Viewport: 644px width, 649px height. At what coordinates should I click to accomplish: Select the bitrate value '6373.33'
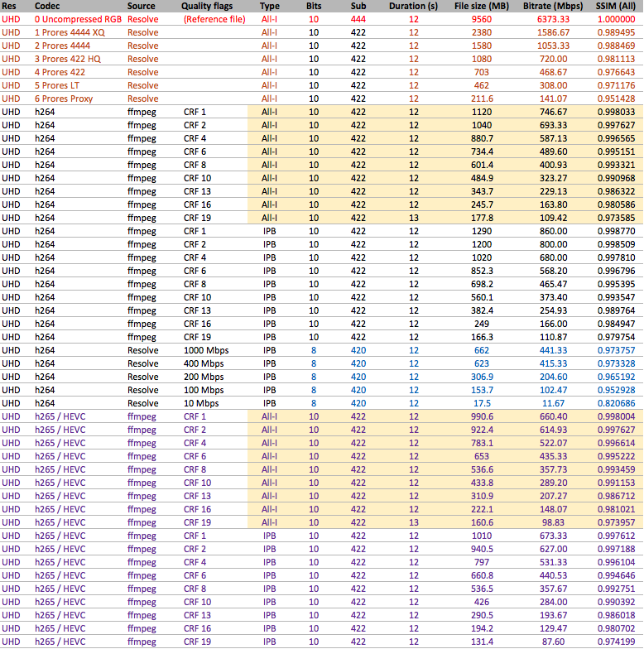pyautogui.click(x=553, y=20)
